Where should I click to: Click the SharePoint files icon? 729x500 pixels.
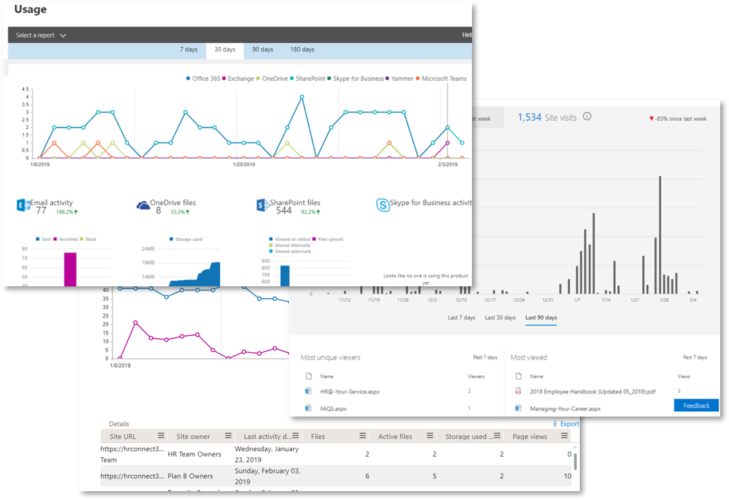[263, 205]
